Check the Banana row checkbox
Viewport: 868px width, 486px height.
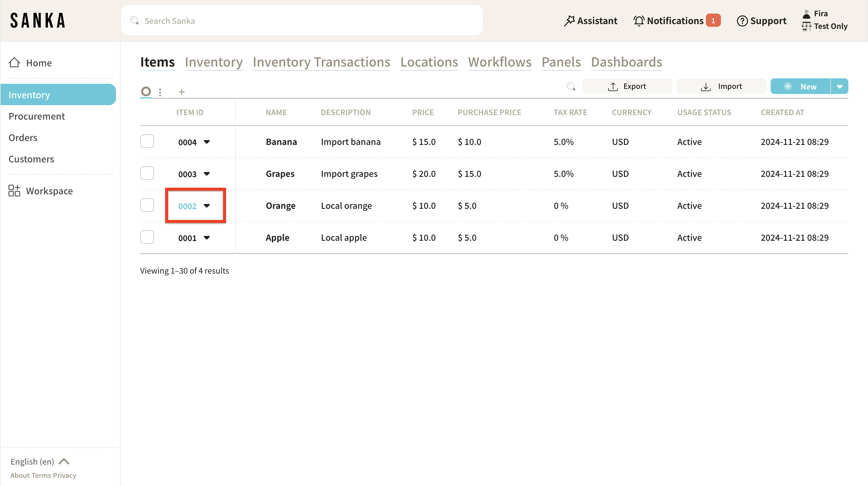pos(147,141)
